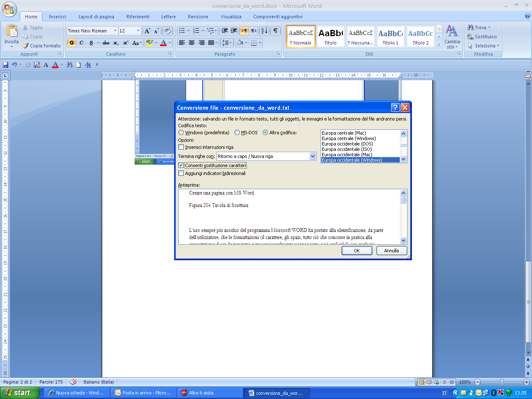Cancel conversion with Annulla button
The height and width of the screenshot is (399, 532).
[x=392, y=251]
